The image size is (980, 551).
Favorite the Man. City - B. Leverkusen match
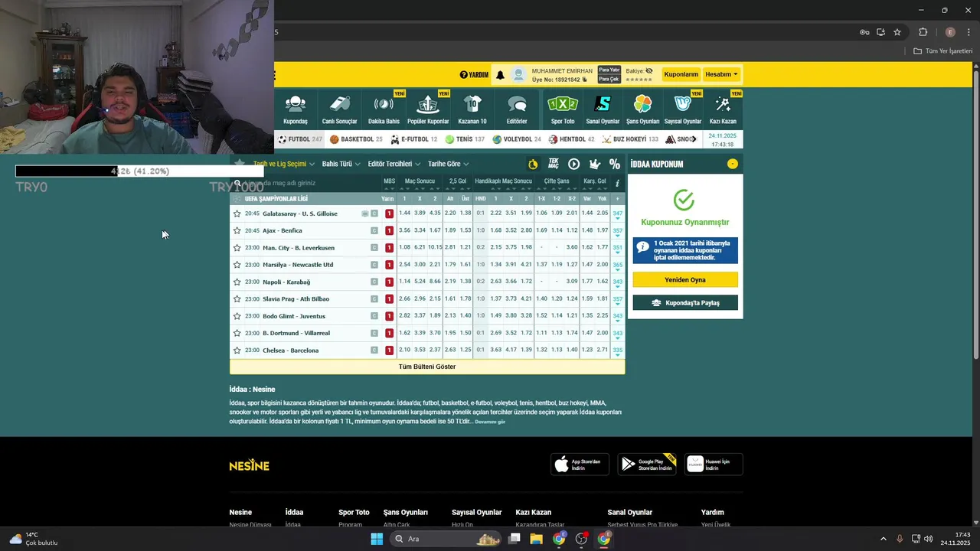pos(237,248)
